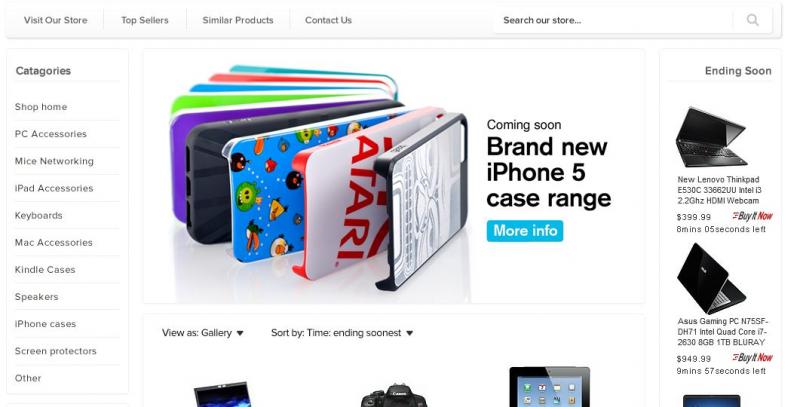The image size is (800, 407).
Task: Go to Visit Our Store
Action: coord(56,20)
